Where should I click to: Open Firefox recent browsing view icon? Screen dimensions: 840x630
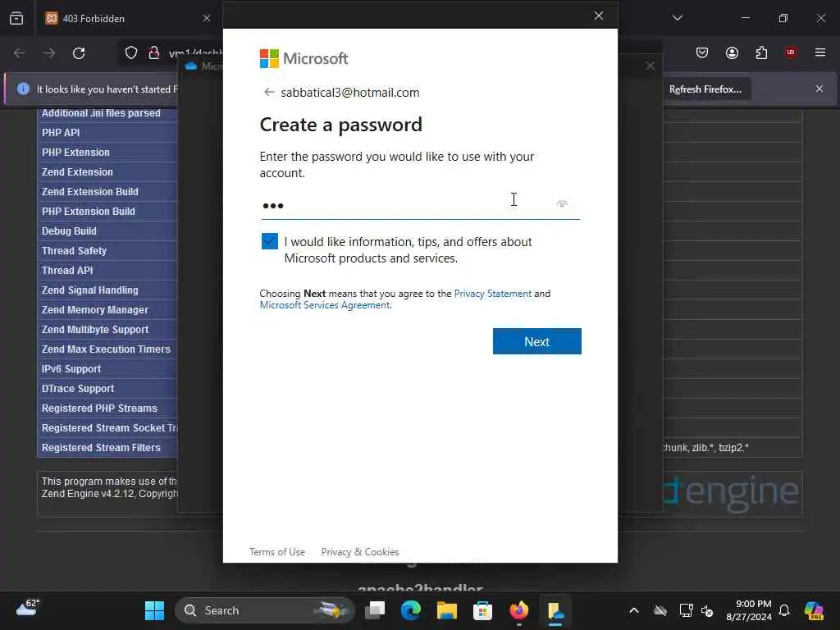coord(16,18)
